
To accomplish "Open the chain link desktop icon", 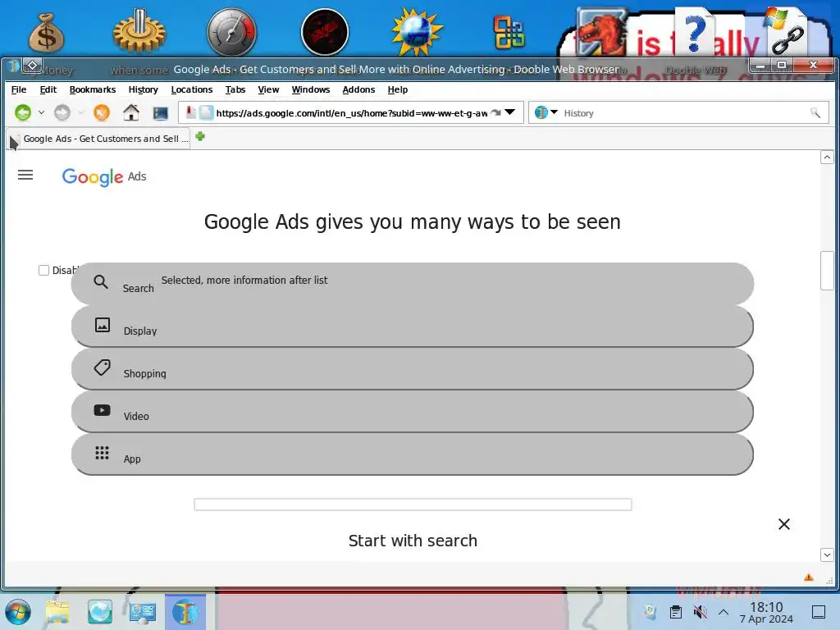I will 786,32.
